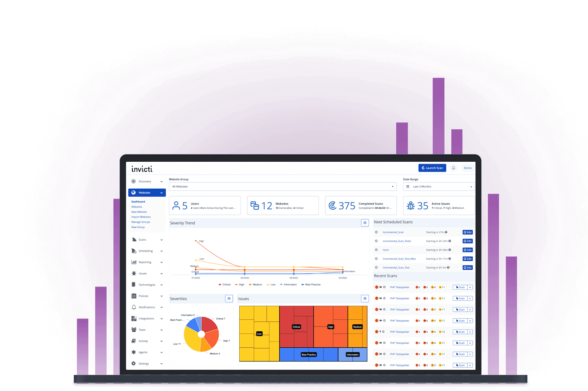Toggle Critical series in trend legend

coord(224,285)
